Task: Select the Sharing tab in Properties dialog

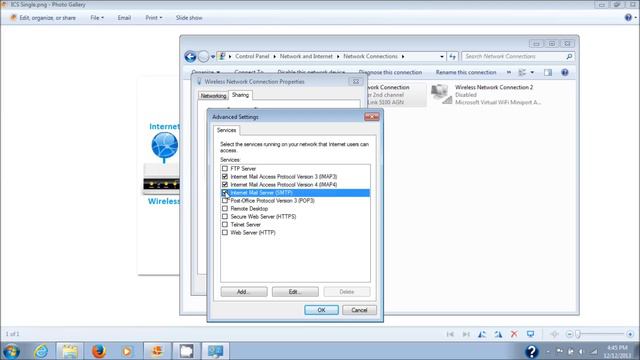Action: click(x=240, y=95)
